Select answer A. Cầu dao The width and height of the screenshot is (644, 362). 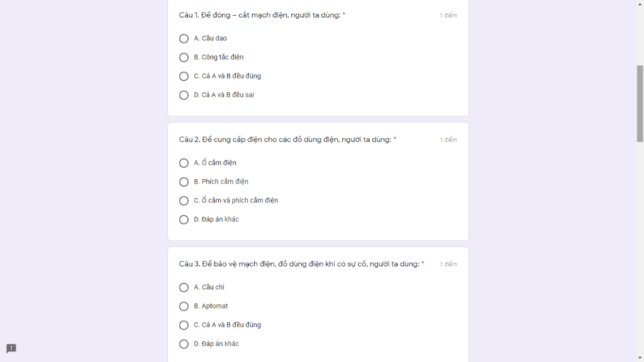(x=184, y=38)
